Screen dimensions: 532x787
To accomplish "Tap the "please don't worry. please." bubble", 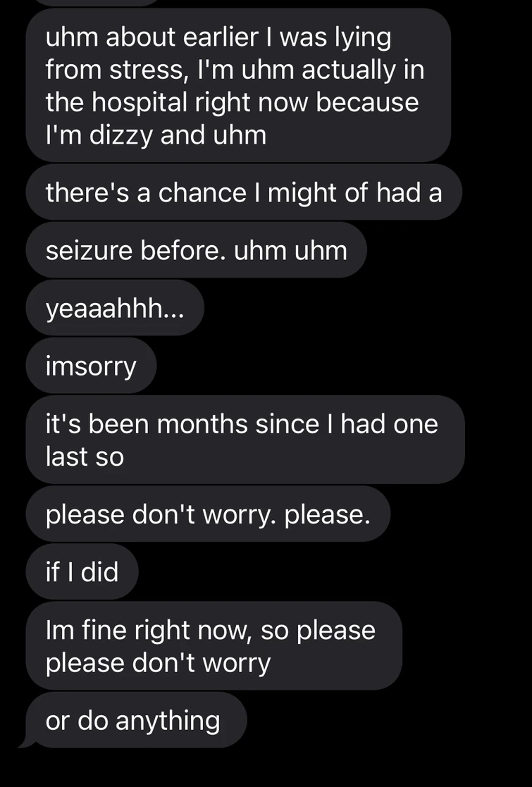I will tap(208, 514).
